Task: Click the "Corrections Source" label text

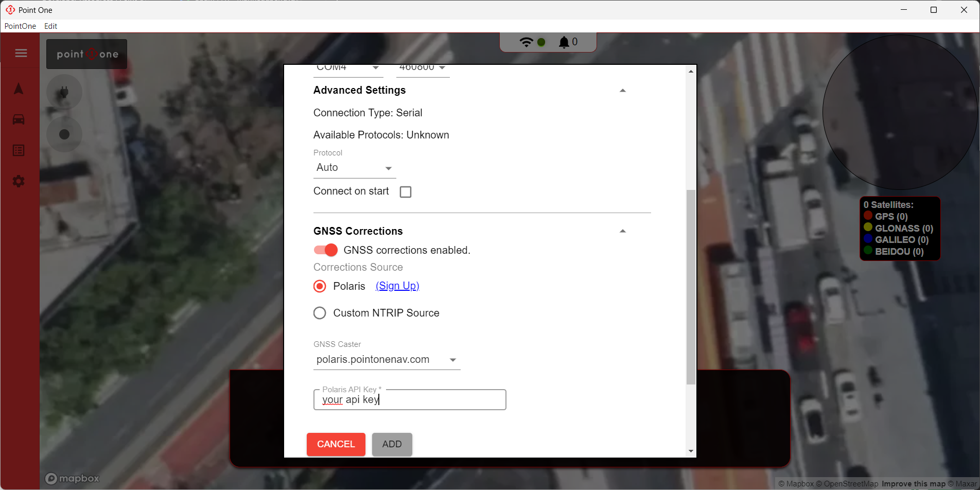Action: 358,267
